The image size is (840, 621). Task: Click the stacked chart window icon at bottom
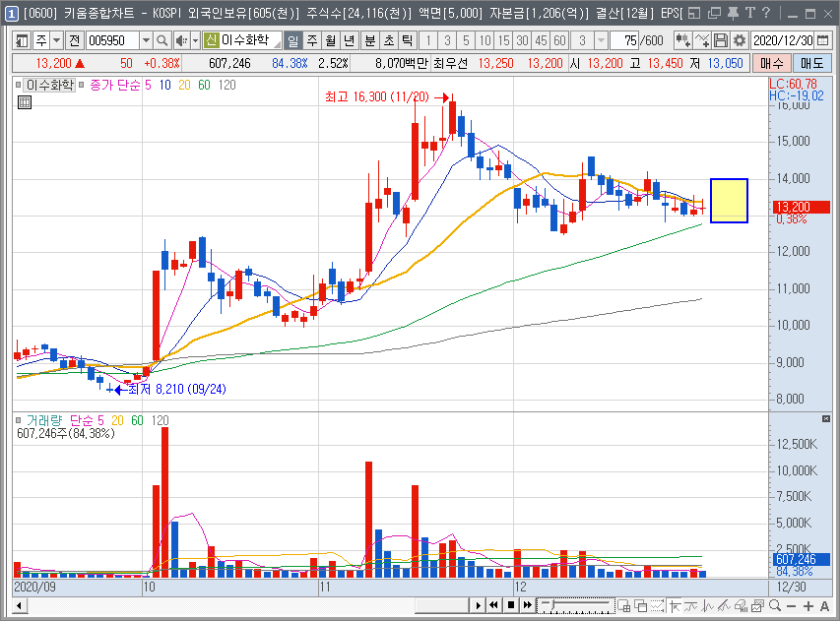pos(757,605)
